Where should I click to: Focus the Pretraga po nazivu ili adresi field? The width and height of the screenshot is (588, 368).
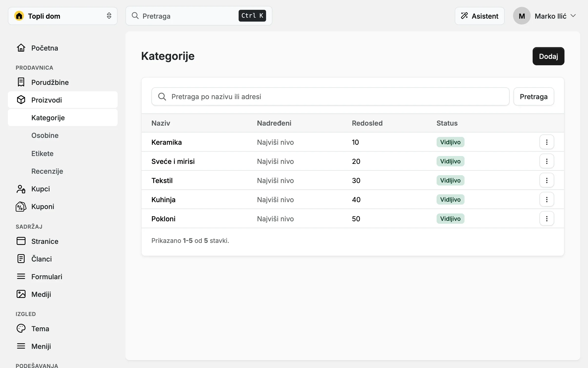pyautogui.click(x=330, y=97)
